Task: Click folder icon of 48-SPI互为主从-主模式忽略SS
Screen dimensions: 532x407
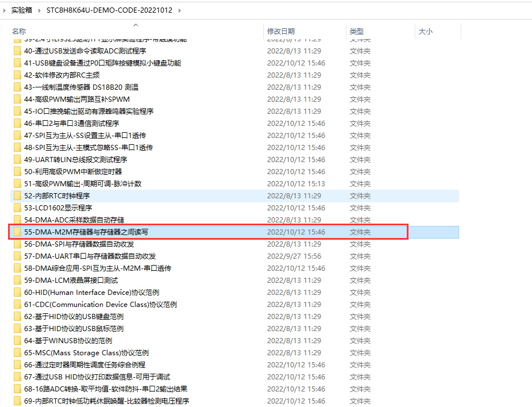Action: point(17,148)
